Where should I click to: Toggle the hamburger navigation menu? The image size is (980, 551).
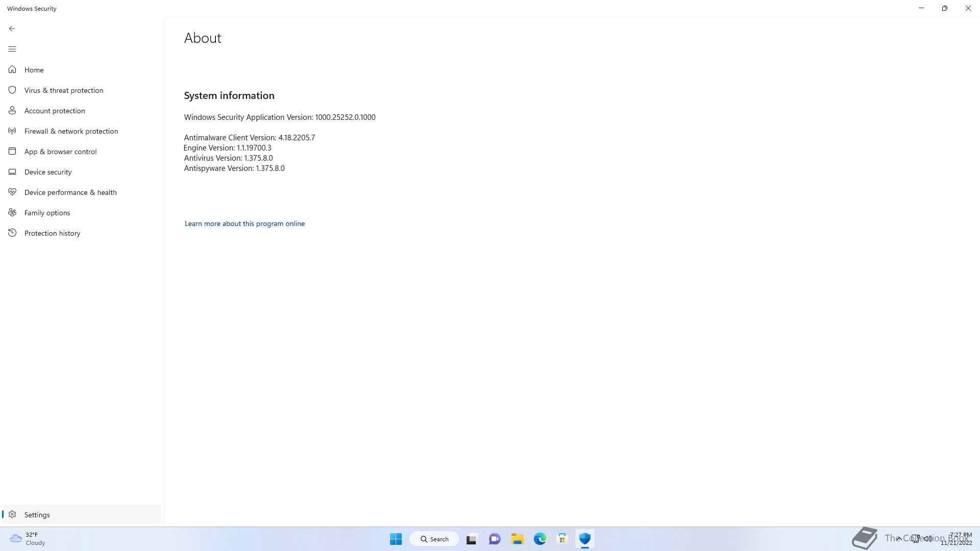click(12, 49)
